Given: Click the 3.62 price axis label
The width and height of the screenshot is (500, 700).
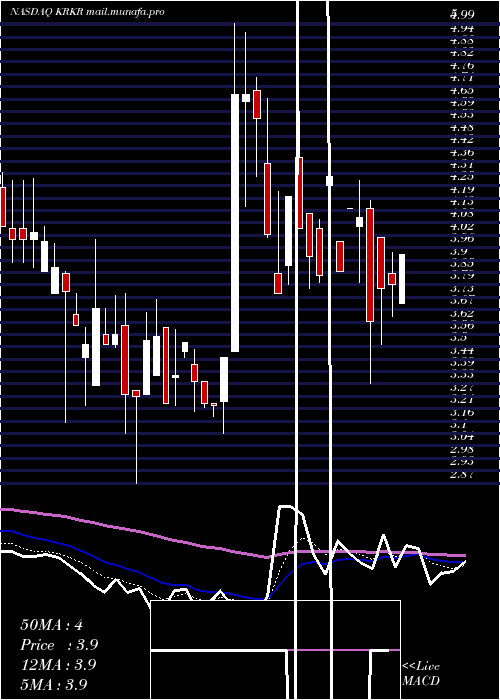Looking at the screenshot, I should pyautogui.click(x=462, y=313).
